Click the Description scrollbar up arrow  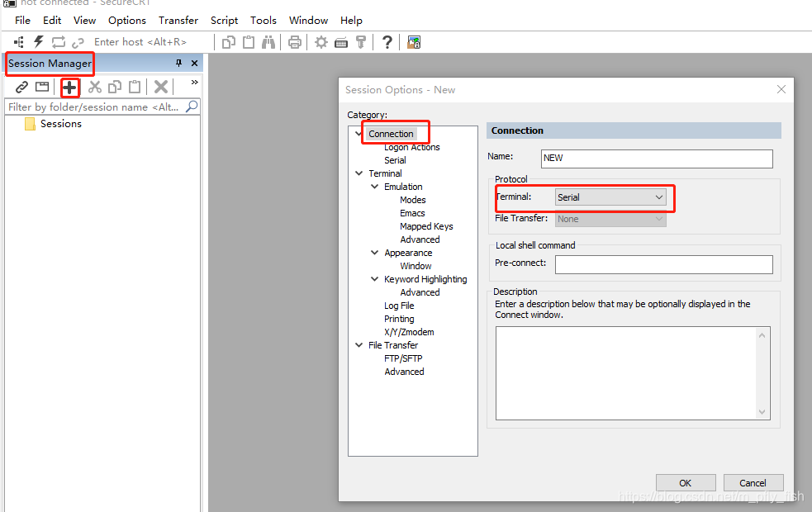762,335
